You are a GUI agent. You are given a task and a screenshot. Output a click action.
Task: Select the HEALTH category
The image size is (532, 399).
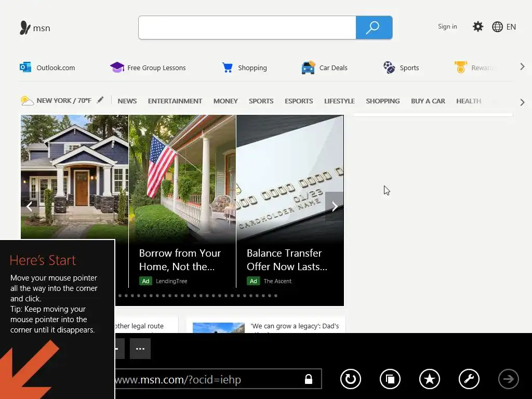pos(469,101)
